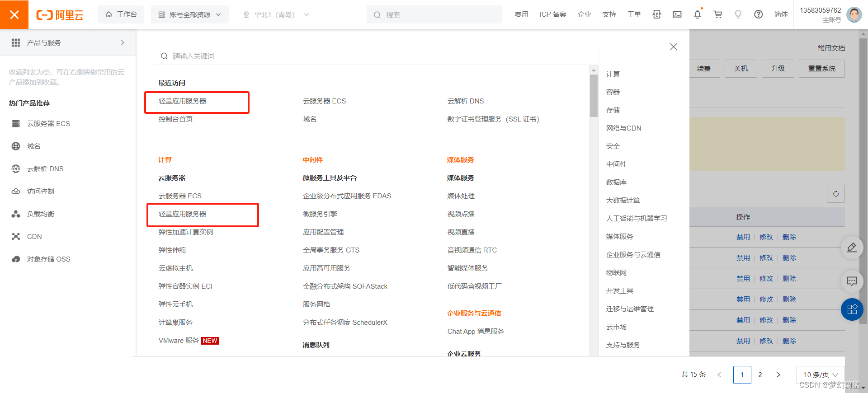This screenshot has width=868, height=393.
Task: Click the product list scrollbar thumb
Action: pyautogui.click(x=594, y=95)
